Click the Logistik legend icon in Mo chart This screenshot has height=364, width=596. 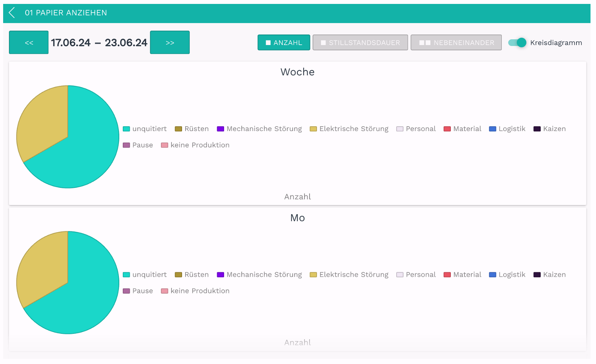(492, 275)
